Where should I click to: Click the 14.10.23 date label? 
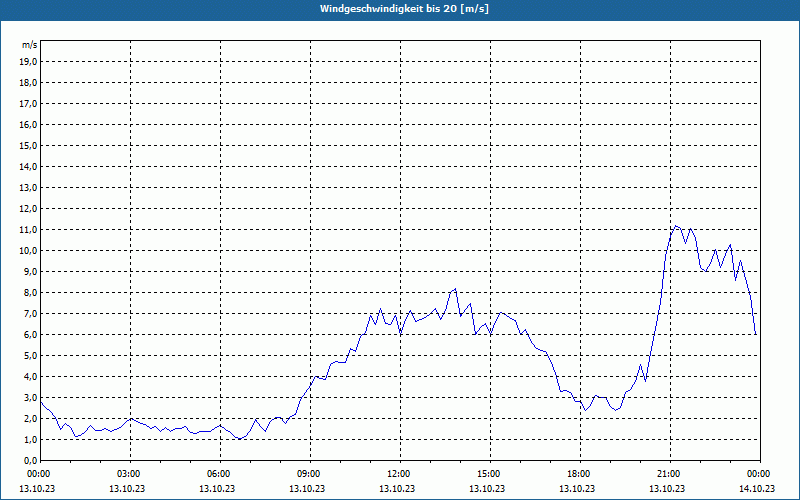tap(757, 488)
